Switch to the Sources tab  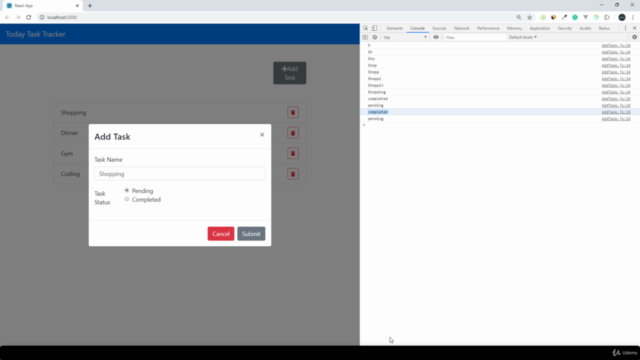tap(439, 28)
